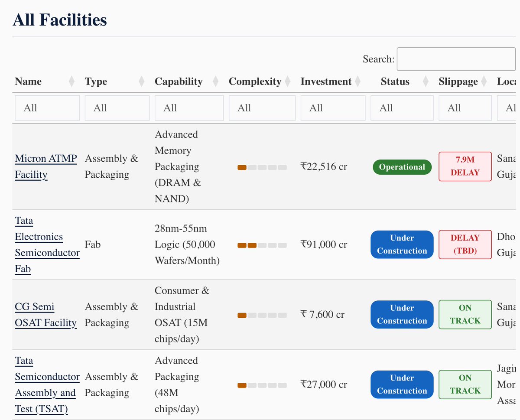This screenshot has height=420, width=520.
Task: Sort by Status column sort arrows
Action: tap(426, 81)
